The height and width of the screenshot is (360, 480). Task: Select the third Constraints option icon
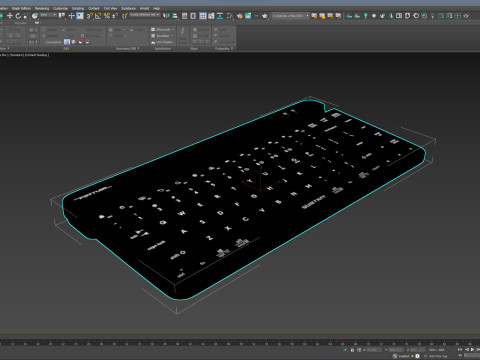(80, 42)
